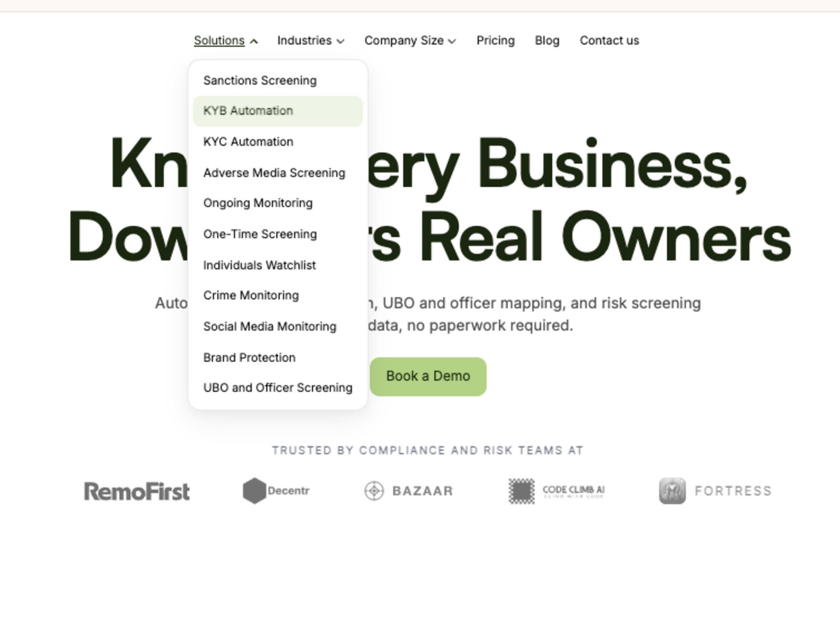840x630 pixels.
Task: Expand the Industries dropdown chevron
Action: point(341,41)
